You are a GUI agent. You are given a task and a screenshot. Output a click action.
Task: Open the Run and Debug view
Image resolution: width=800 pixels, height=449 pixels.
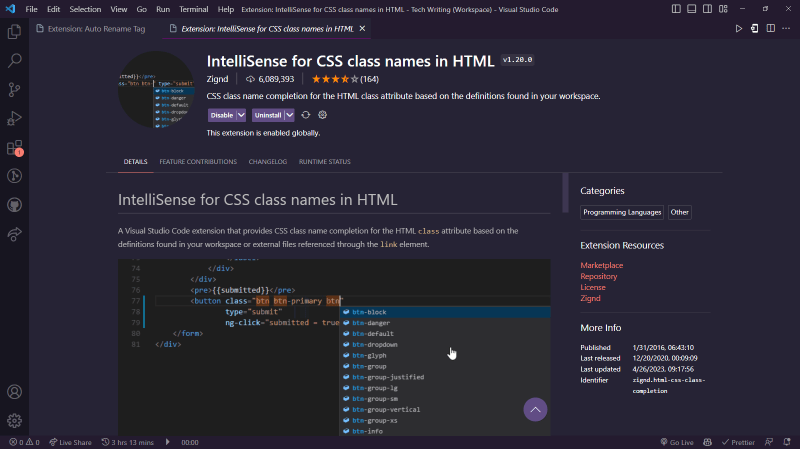[14, 118]
